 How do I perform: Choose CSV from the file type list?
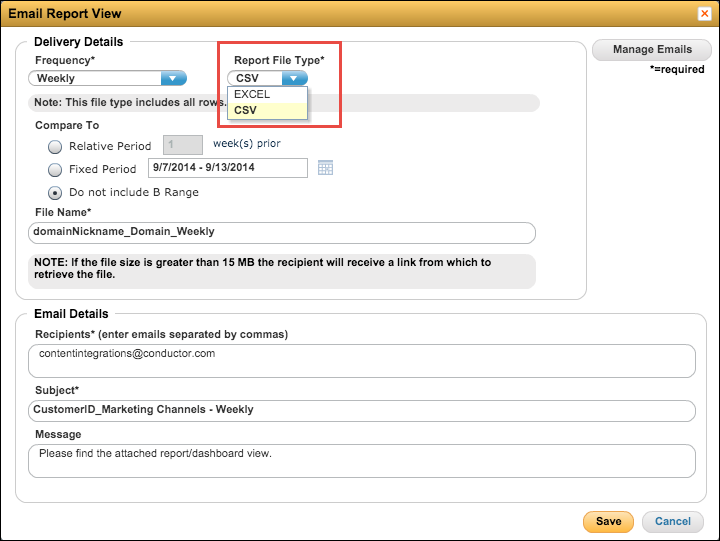pyautogui.click(x=267, y=110)
